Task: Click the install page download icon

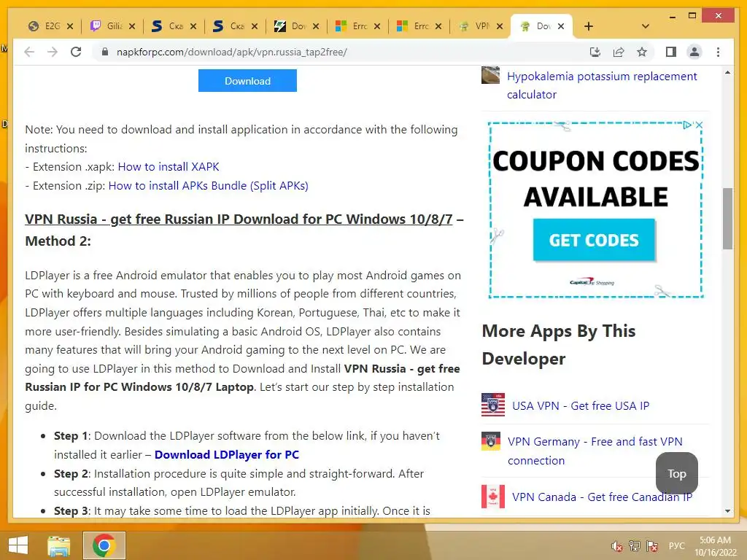Action: 595,52
